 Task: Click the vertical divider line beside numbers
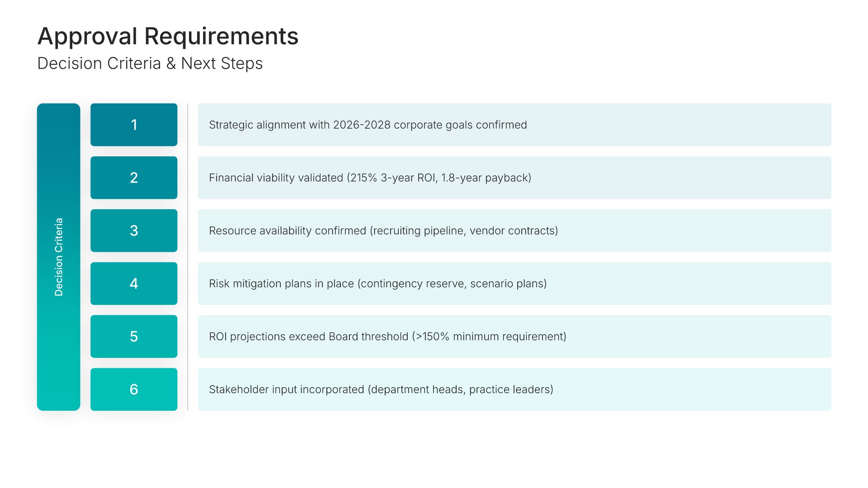click(188, 257)
